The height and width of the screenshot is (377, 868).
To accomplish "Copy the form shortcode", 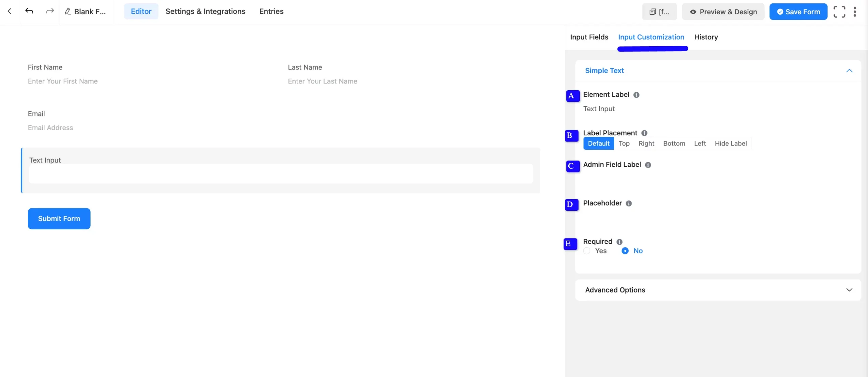I will pyautogui.click(x=659, y=12).
